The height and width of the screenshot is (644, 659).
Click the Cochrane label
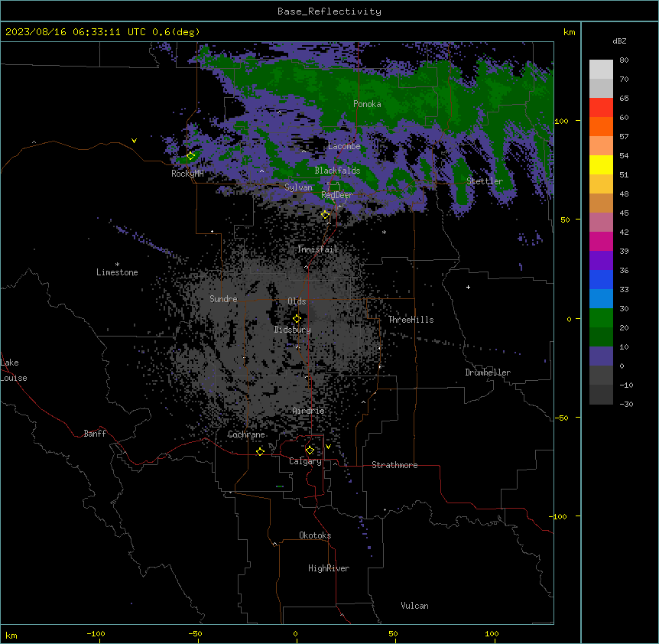click(246, 434)
